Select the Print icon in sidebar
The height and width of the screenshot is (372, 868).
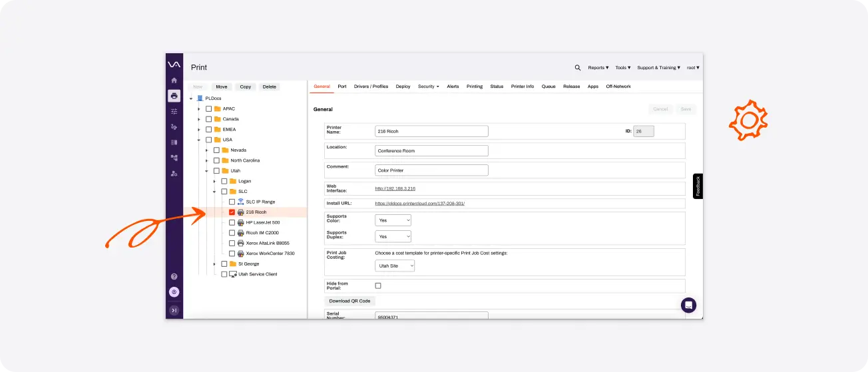174,95
